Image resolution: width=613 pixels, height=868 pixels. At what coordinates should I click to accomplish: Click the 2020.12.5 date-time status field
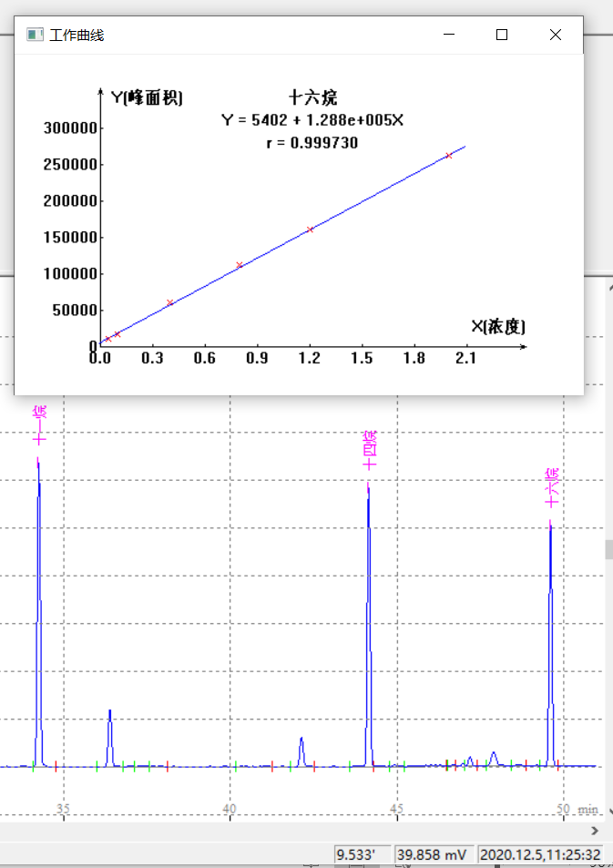(540, 854)
